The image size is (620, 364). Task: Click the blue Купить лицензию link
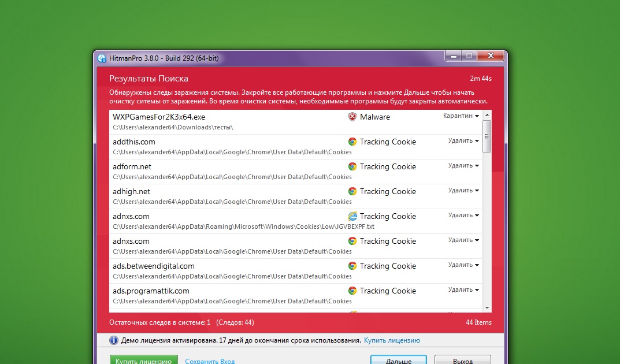(x=392, y=340)
